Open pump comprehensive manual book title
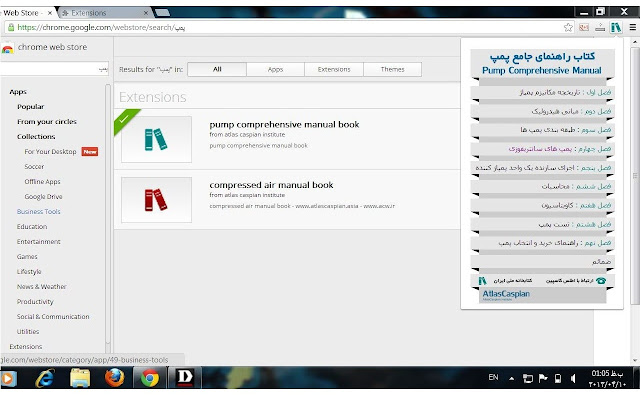 click(284, 124)
